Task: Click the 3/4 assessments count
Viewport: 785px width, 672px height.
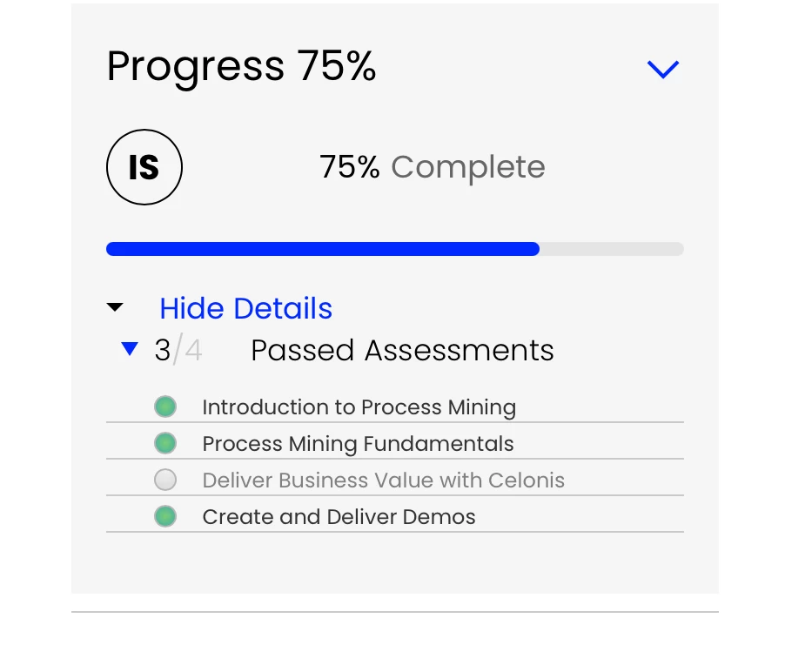Action: pyautogui.click(x=178, y=350)
